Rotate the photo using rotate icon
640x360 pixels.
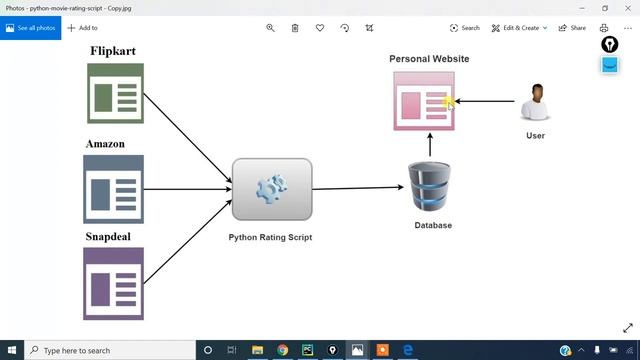pyautogui.click(x=344, y=28)
